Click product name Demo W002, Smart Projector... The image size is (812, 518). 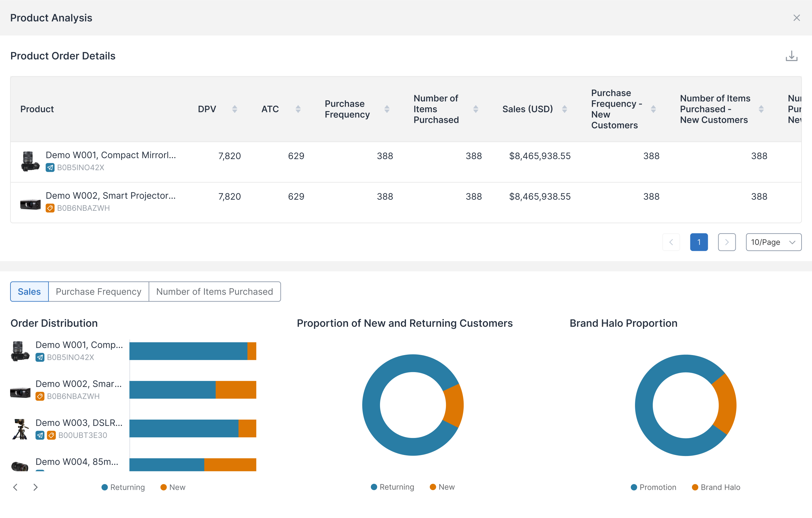click(x=111, y=196)
